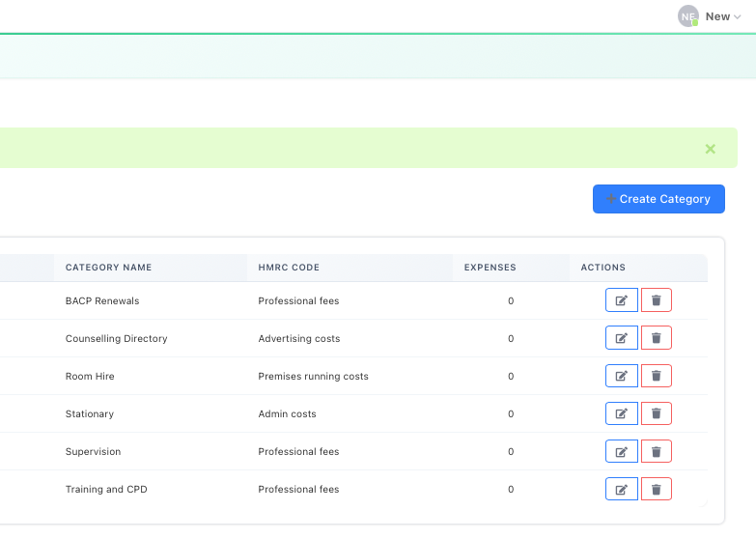Screen dimensions: 756x539
Task: Delete the Counselling Directory category
Action: [657, 338]
